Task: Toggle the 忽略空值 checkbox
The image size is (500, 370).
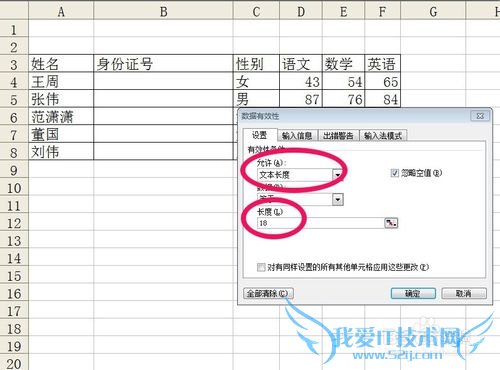Action: click(394, 173)
